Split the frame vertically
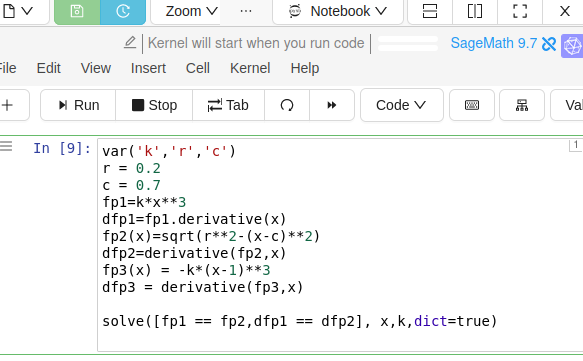The width and height of the screenshot is (583, 361). 475,12
